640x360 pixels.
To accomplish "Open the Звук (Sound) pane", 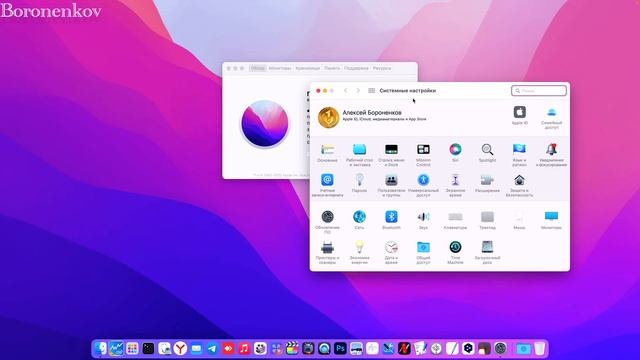I will coord(423,217).
